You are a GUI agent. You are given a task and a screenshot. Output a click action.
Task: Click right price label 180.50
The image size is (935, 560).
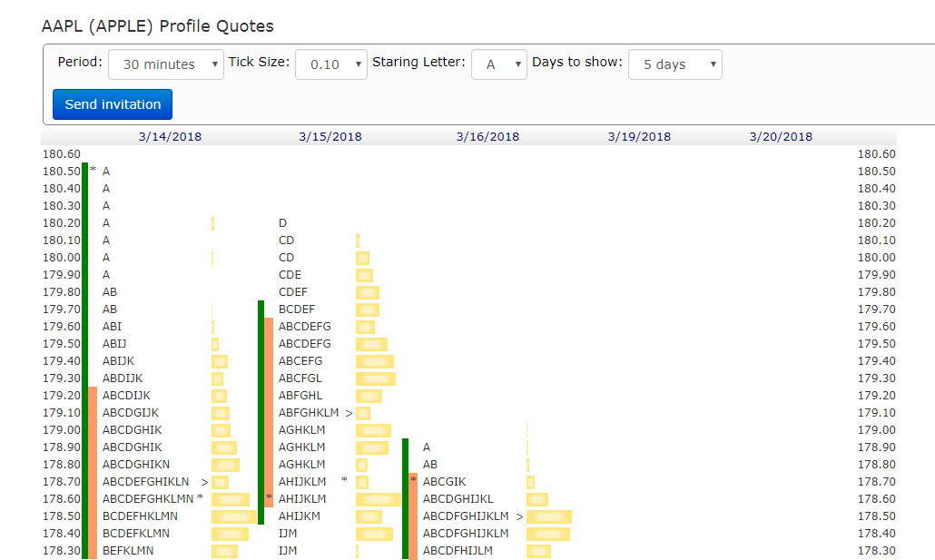click(877, 172)
